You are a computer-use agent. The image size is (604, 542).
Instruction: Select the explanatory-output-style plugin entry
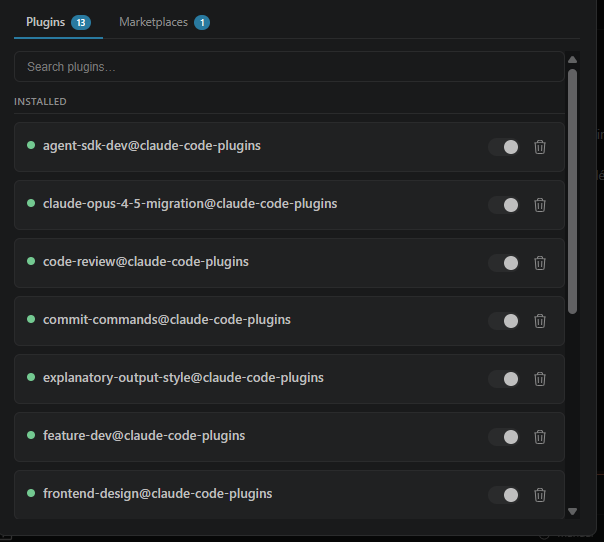coord(289,379)
